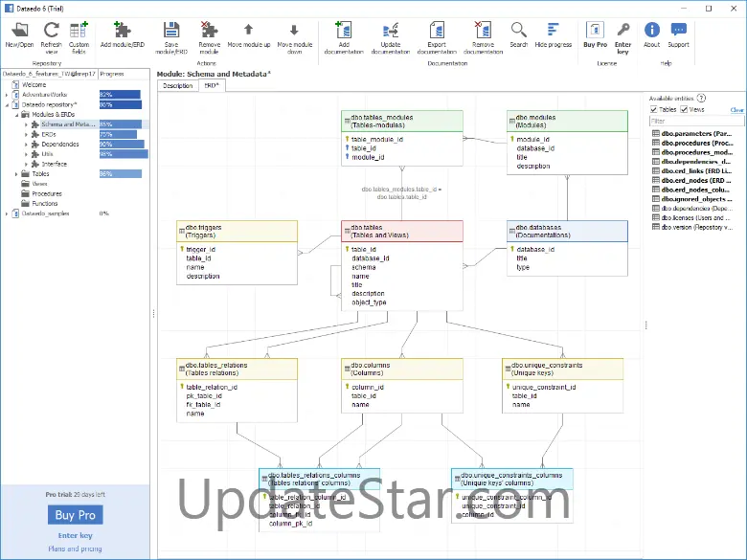The image size is (747, 560).
Task: Click Add documentation icon
Action: 344,37
